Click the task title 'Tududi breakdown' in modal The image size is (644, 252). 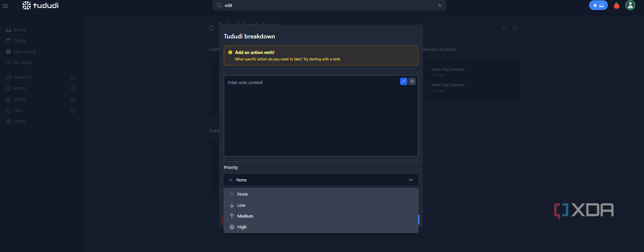(x=249, y=36)
